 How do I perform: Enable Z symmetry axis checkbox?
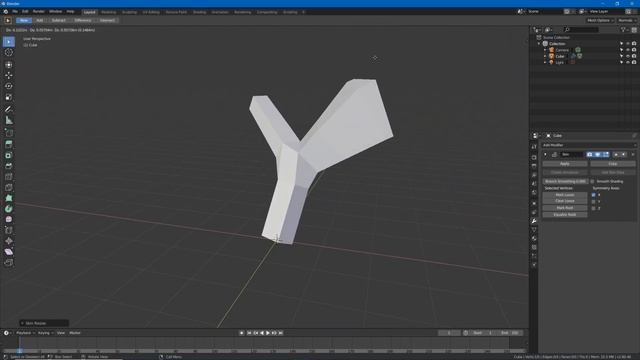pos(593,208)
